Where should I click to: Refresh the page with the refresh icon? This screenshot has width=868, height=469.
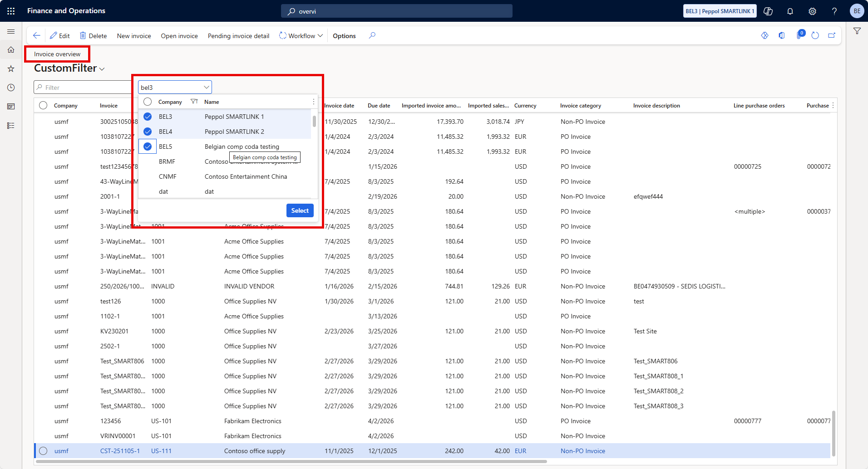point(815,35)
